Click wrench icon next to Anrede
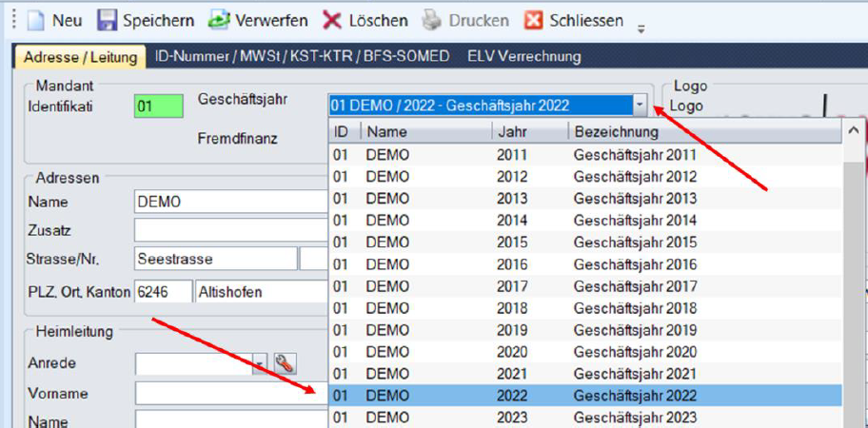Viewport: 868px width, 428px height. click(x=286, y=363)
